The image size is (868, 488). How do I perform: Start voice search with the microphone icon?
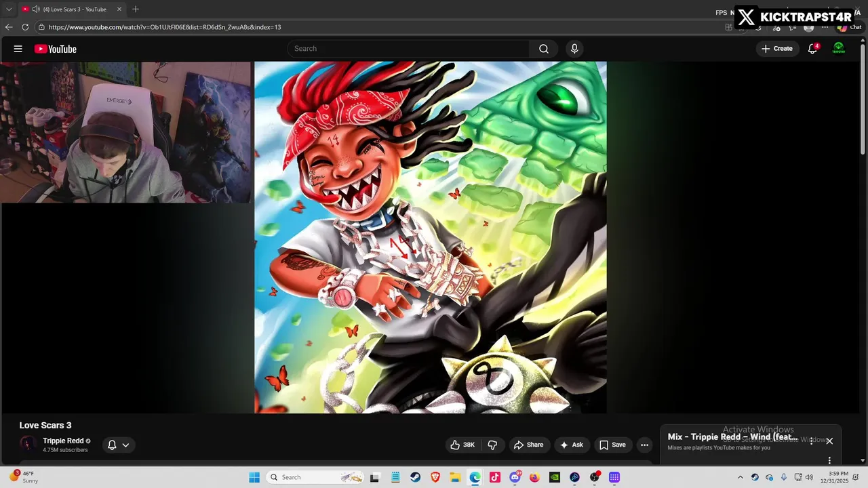(574, 49)
